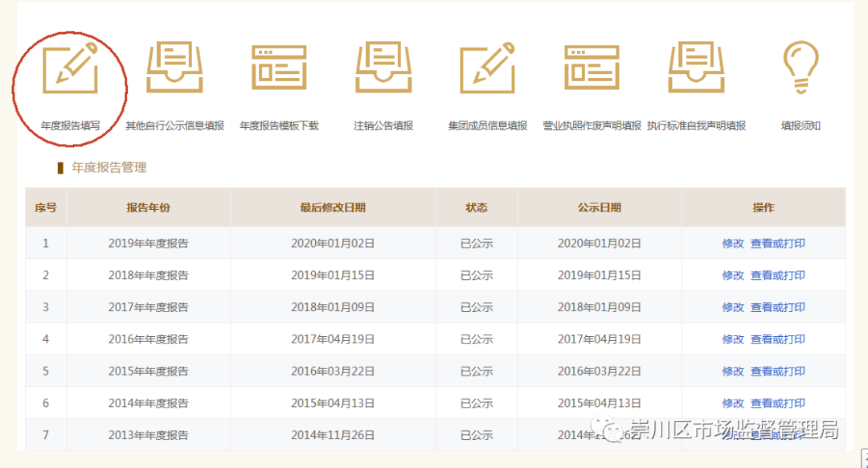Click the 填报须知 lightbulb icon

pyautogui.click(x=800, y=66)
